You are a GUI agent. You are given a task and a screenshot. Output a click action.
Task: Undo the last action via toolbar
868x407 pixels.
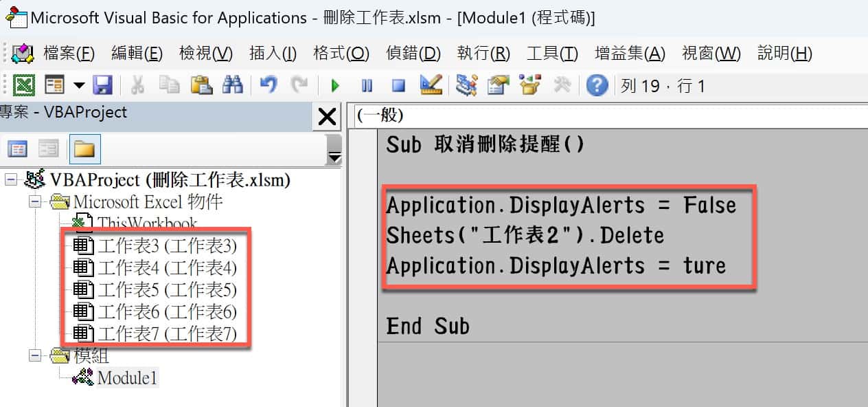[x=268, y=85]
